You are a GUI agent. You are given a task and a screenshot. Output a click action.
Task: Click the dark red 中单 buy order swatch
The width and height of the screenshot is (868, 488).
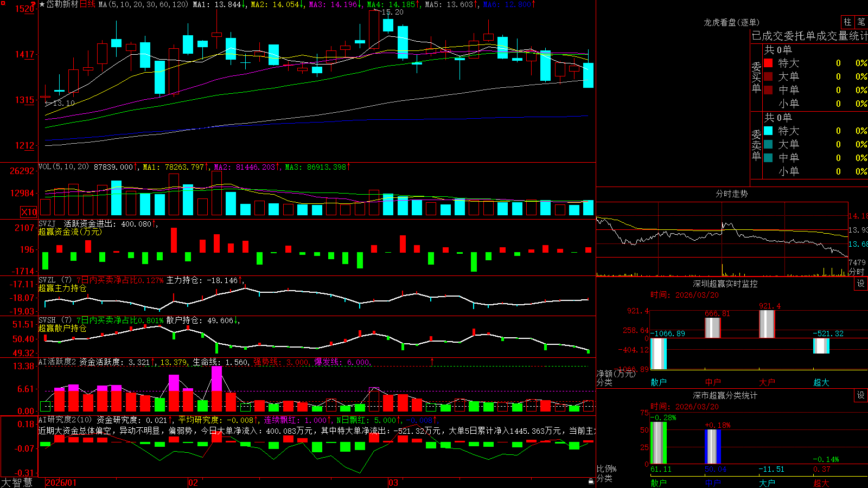click(x=768, y=90)
